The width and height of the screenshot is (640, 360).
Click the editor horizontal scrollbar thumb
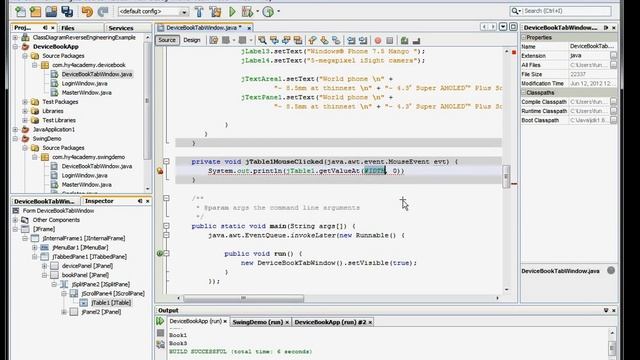[243, 298]
